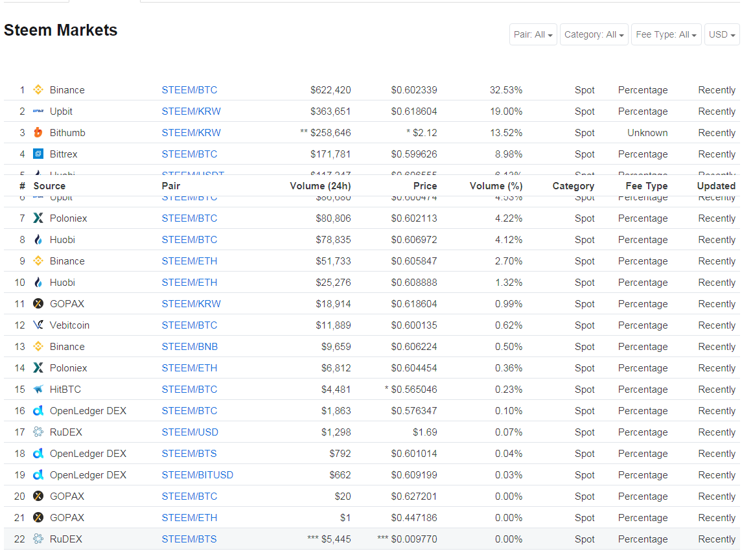742x560 pixels.
Task: Click the $1.69 price in RuDEX row
Action: tap(425, 432)
